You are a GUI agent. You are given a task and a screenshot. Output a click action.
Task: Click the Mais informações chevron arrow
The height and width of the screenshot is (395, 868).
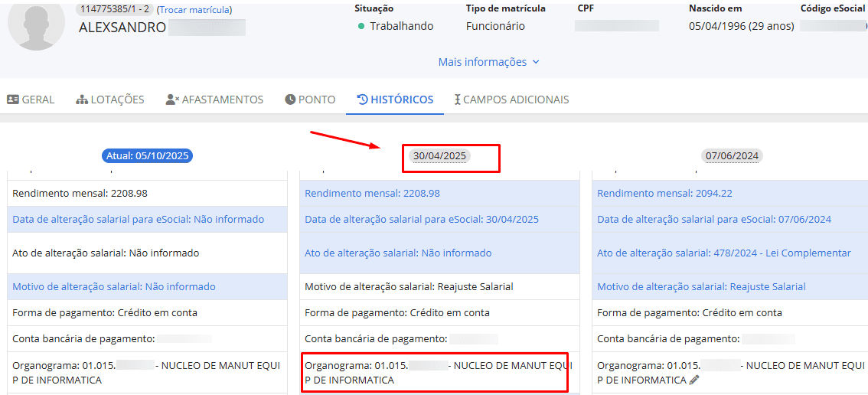point(535,63)
